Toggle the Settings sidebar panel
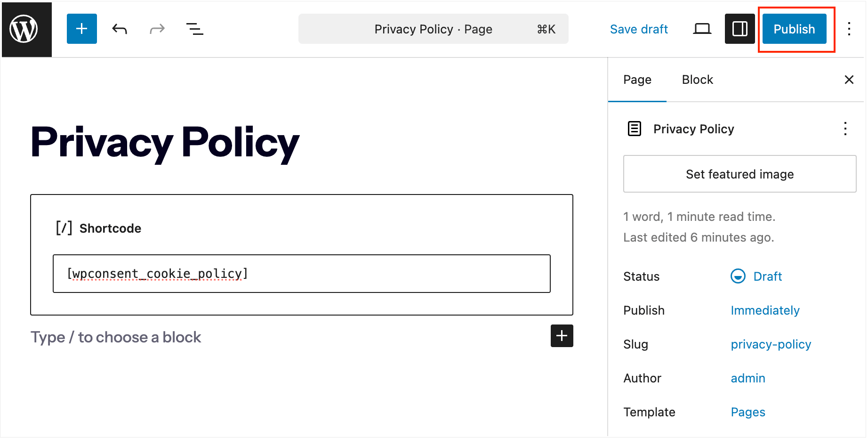 coord(739,29)
